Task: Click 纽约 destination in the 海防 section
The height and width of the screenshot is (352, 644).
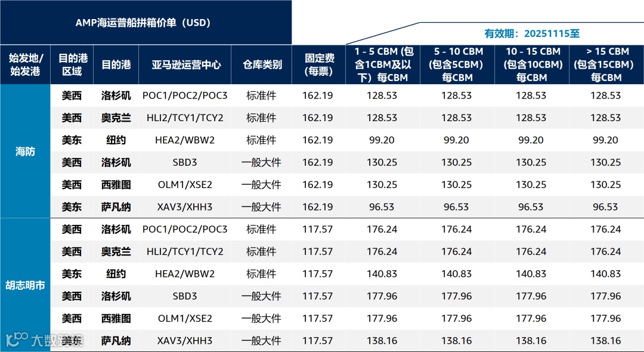Action: tap(116, 140)
